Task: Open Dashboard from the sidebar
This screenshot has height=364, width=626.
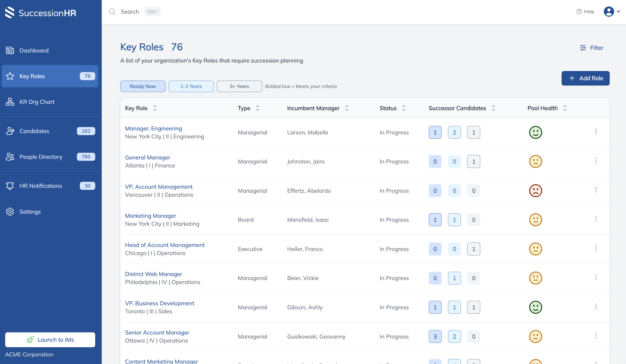Action: pos(34,50)
